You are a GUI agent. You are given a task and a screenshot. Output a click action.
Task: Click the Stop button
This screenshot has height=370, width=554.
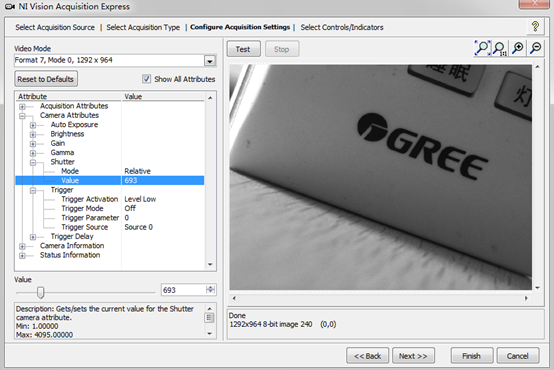click(282, 49)
